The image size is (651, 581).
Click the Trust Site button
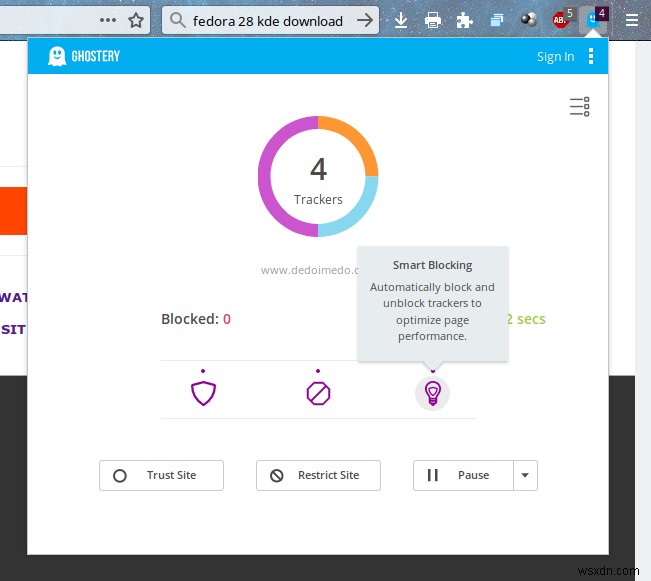162,475
